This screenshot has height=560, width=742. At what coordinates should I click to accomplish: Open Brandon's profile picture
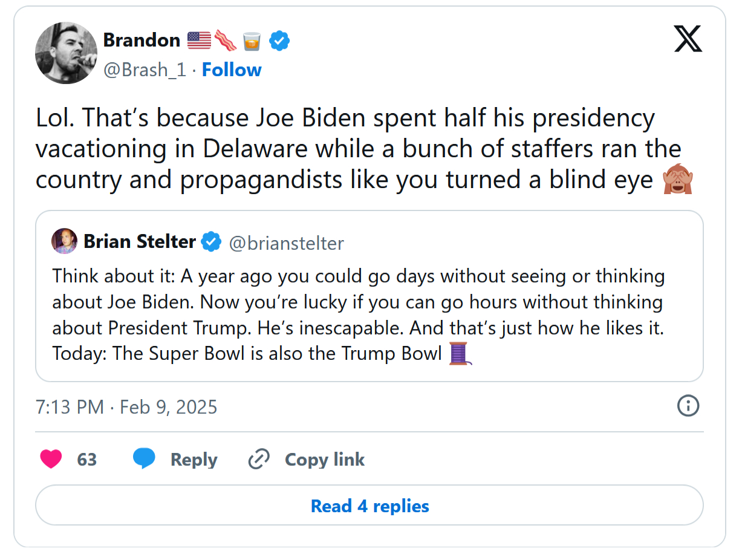coord(66,53)
